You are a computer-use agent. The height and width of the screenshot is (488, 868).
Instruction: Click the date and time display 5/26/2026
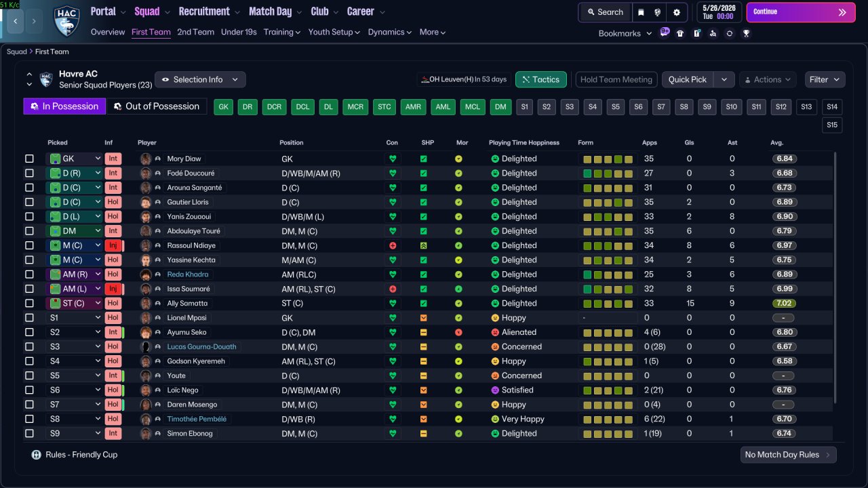click(719, 12)
